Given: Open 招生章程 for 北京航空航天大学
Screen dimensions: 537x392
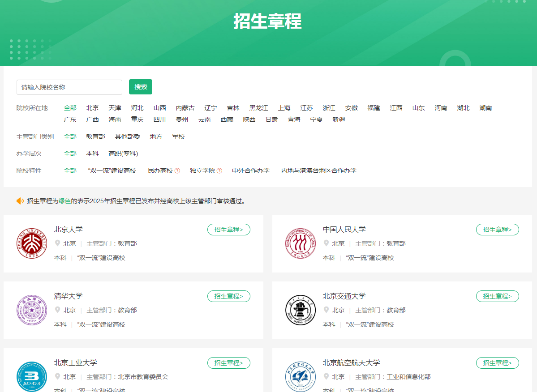Looking at the screenshot, I should click(497, 363).
